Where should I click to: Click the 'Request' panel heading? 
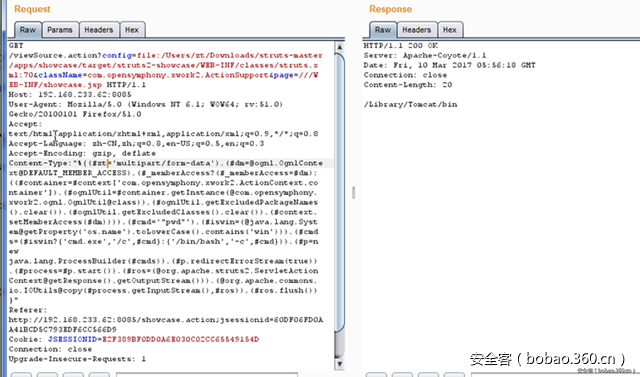coord(32,9)
